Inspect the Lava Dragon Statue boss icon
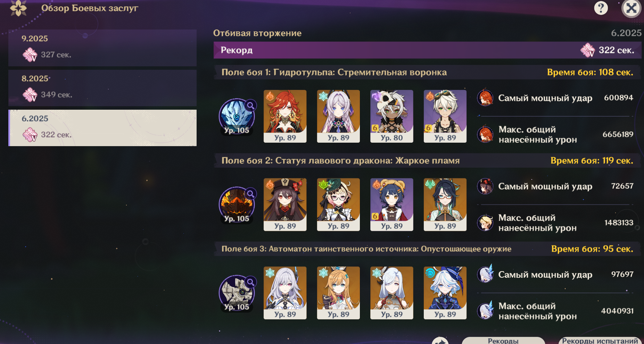Screen dimensions: 644x344 click(237, 205)
